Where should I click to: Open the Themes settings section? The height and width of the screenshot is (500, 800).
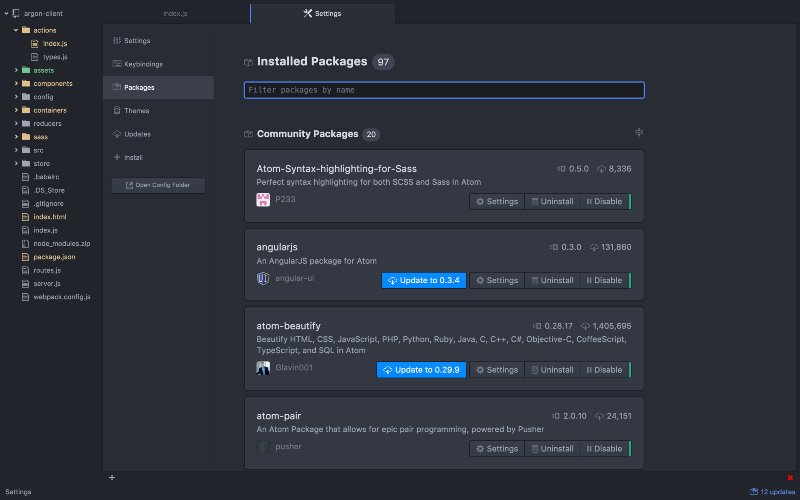(x=137, y=110)
